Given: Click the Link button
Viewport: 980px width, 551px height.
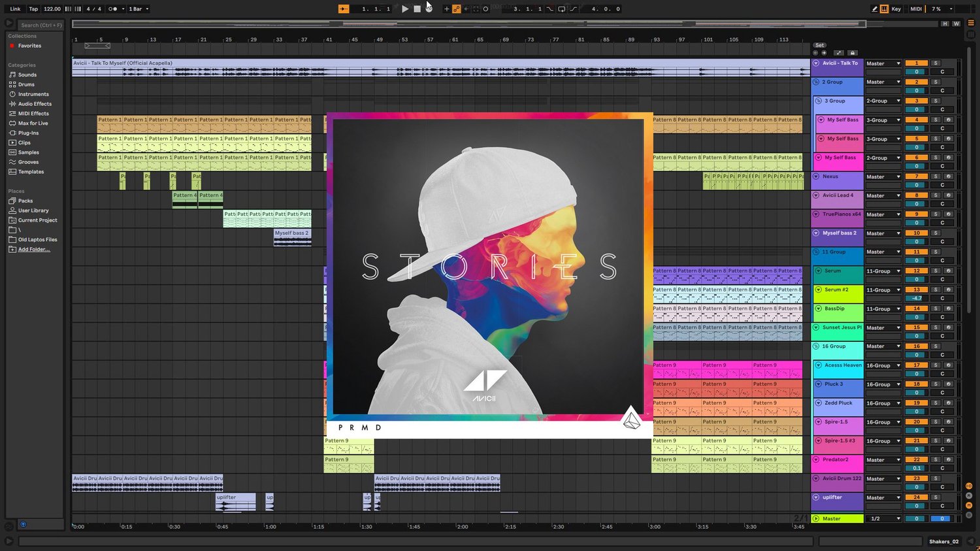Looking at the screenshot, I should click(15, 9).
